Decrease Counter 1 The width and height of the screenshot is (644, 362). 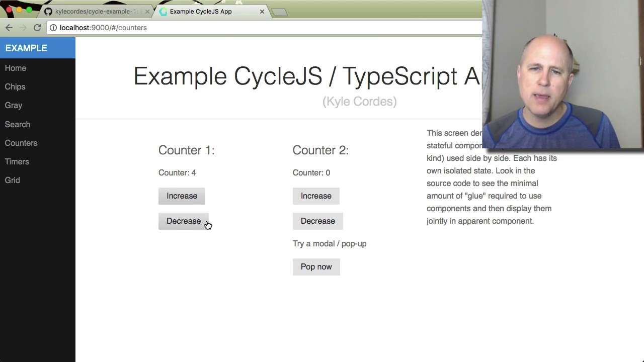[184, 221]
